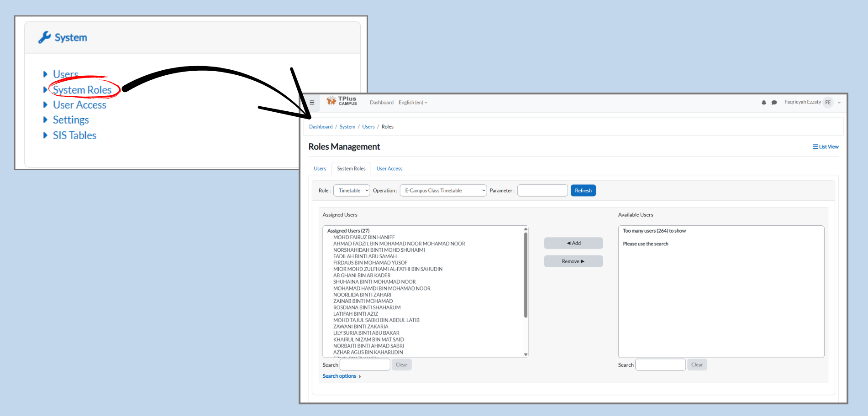Open the hamburger side menu
The width and height of the screenshot is (868, 416).
click(x=312, y=103)
